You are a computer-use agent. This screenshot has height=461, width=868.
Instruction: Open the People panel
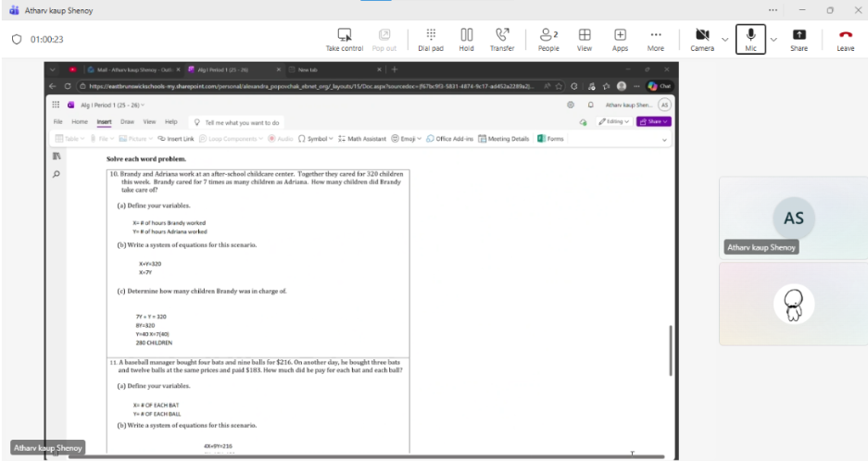click(x=548, y=40)
